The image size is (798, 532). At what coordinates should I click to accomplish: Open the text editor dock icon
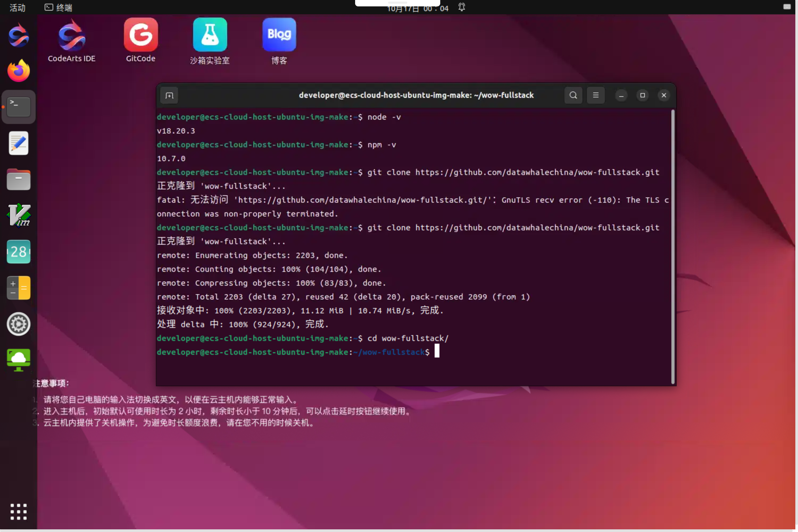point(19,143)
